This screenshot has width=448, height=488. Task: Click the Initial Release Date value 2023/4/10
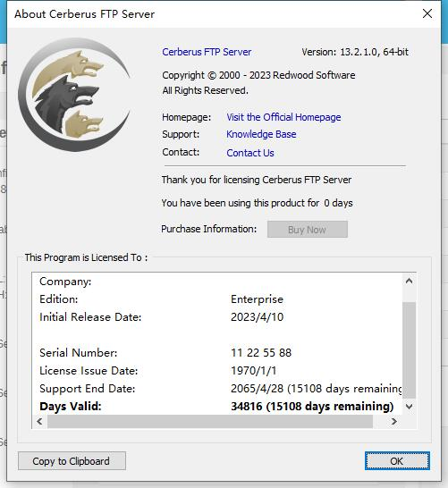pos(257,316)
